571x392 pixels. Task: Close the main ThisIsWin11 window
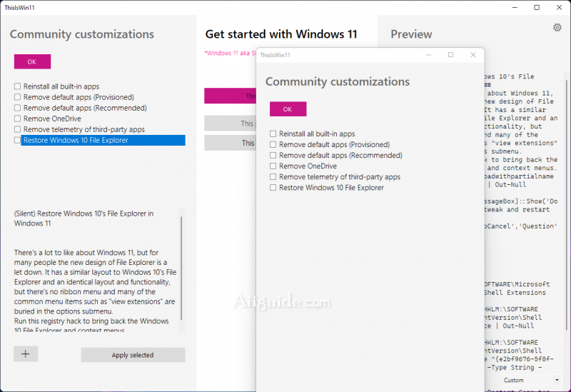559,7
